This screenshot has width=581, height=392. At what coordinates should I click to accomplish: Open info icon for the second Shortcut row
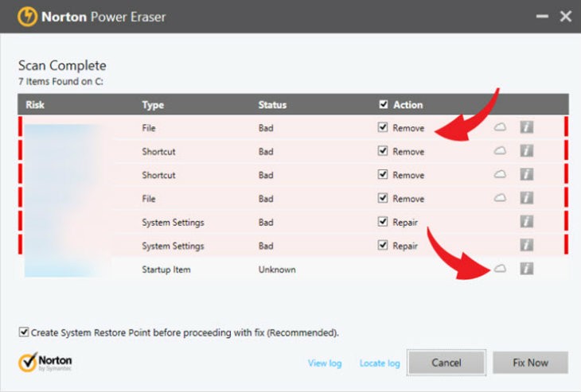tap(527, 174)
